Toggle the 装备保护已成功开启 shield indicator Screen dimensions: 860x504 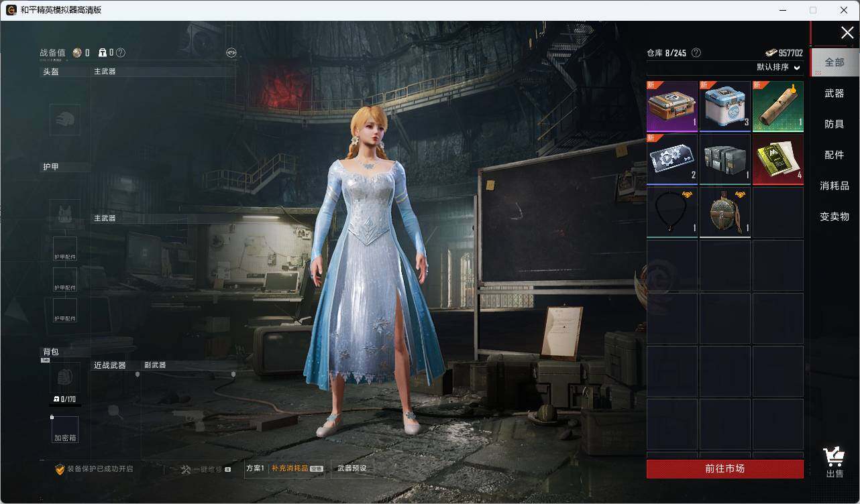click(94, 469)
